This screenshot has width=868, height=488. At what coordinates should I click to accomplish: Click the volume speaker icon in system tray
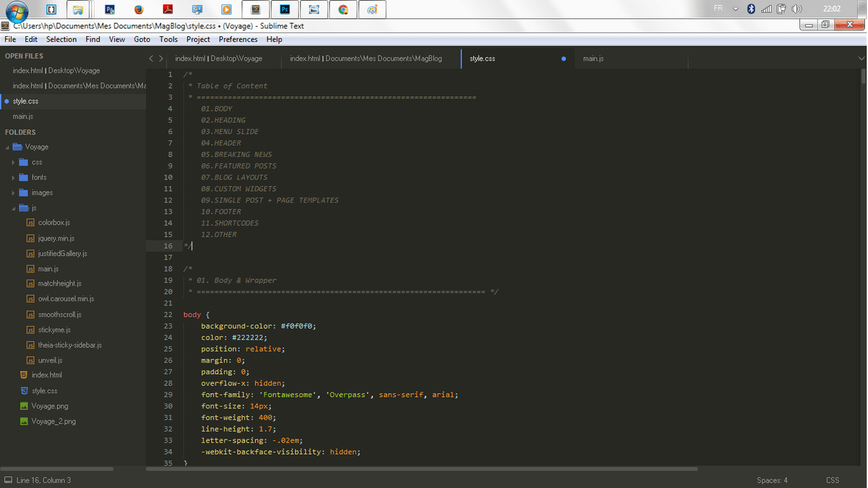click(x=796, y=9)
